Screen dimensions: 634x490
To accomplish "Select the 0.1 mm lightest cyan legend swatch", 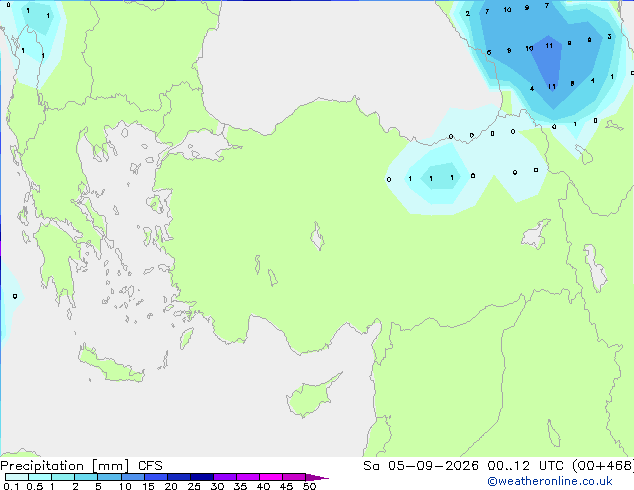I will click(x=17, y=477).
